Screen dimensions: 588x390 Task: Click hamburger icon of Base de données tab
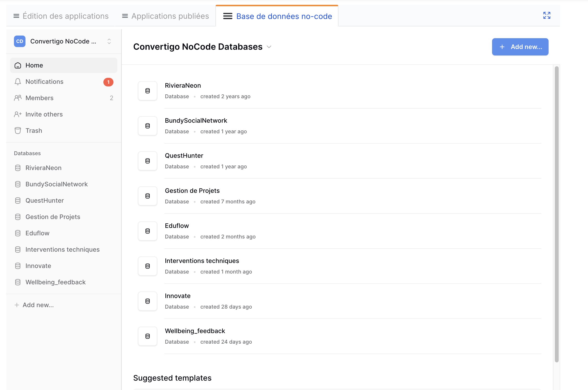[x=228, y=16]
